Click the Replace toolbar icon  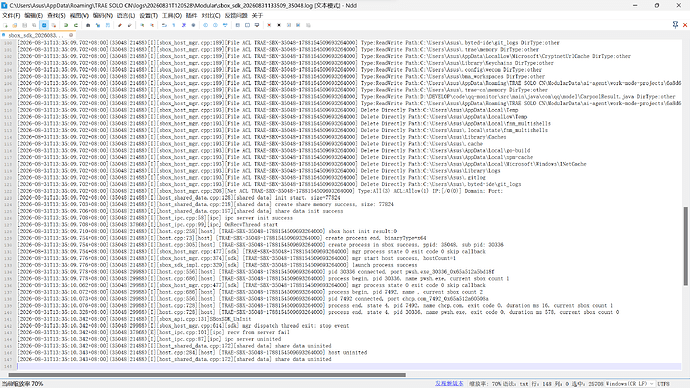[x=98, y=25]
